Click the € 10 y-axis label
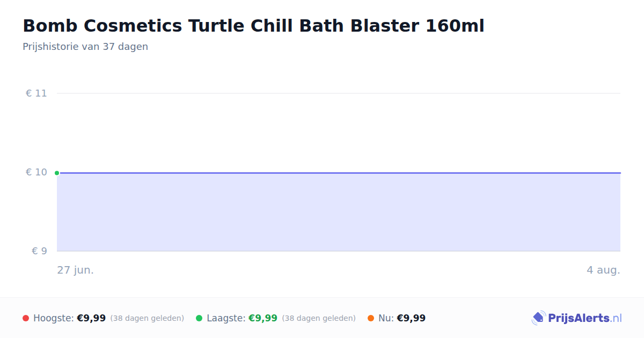The image size is (644, 338). [x=36, y=172]
